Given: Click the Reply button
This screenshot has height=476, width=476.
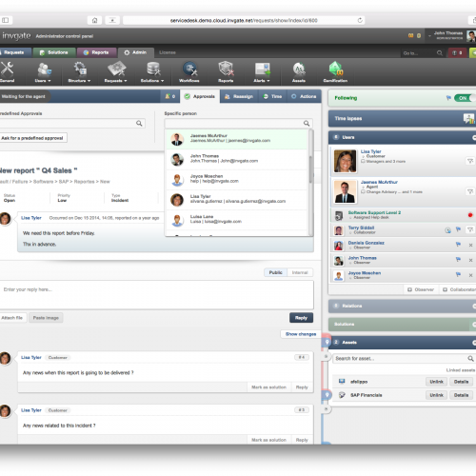Looking at the screenshot, I should pyautogui.click(x=301, y=318).
